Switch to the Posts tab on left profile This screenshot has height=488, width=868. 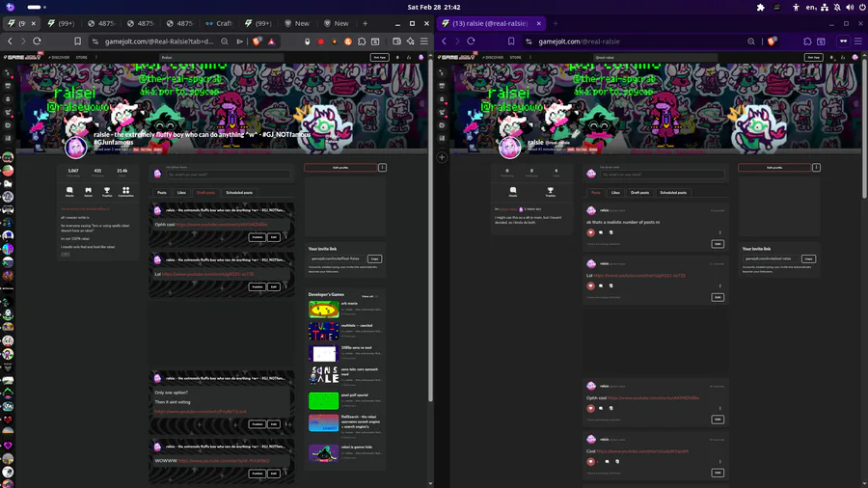[x=162, y=193]
